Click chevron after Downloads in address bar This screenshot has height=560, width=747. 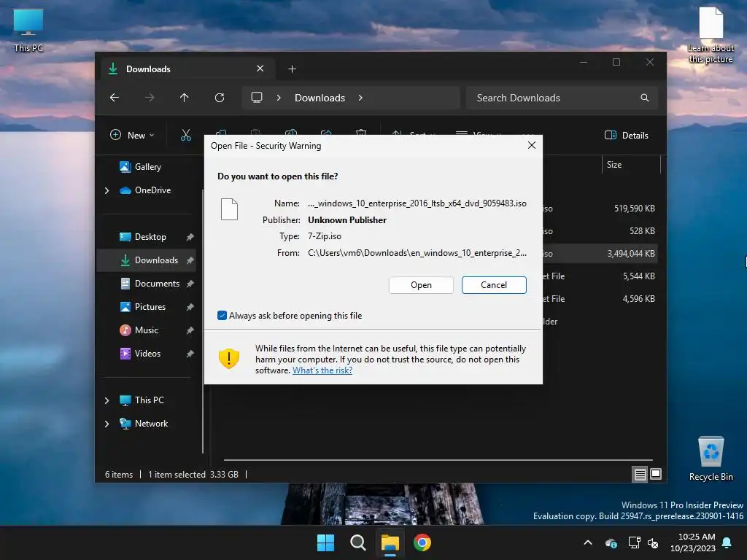coord(360,98)
